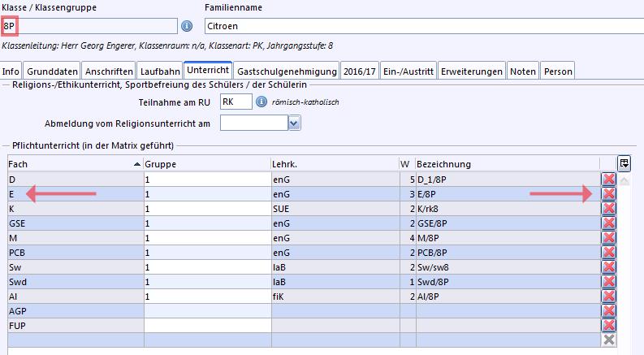Open the Info tab
This screenshot has height=355, width=644.
pos(11,71)
